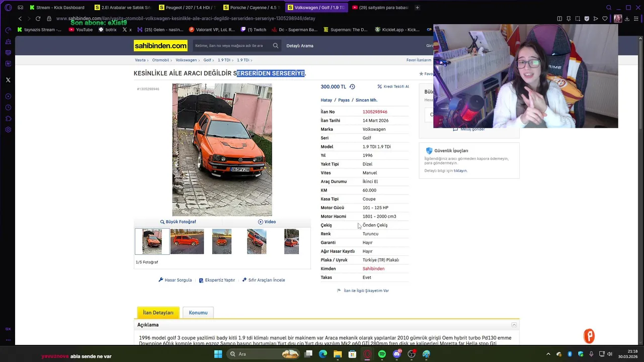Click Otomobil breadcrumb dropdown
This screenshot has height=362, width=644.
pos(162,60)
